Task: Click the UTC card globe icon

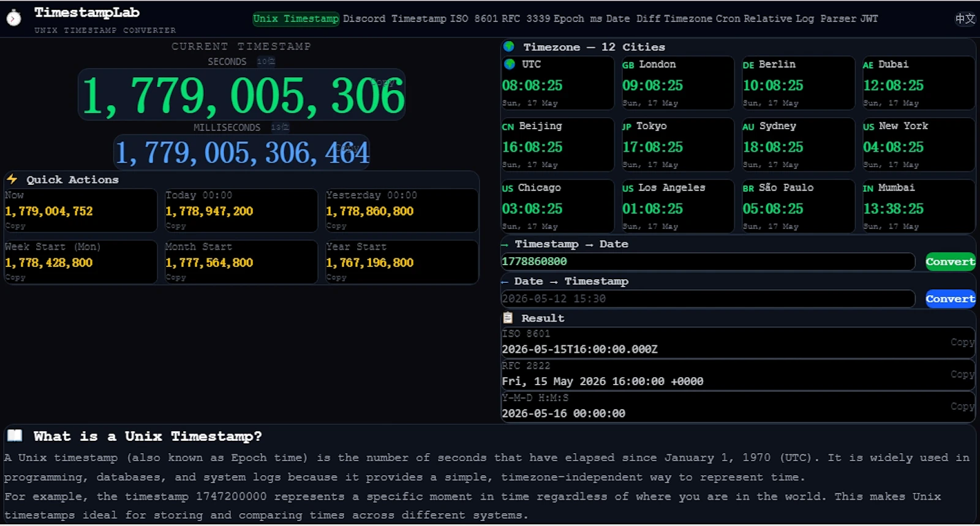Action: pos(509,64)
